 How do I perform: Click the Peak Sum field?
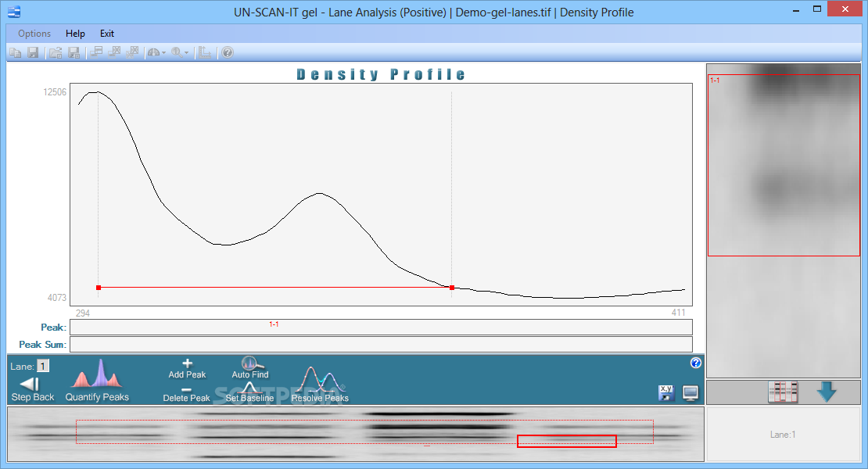tap(381, 344)
